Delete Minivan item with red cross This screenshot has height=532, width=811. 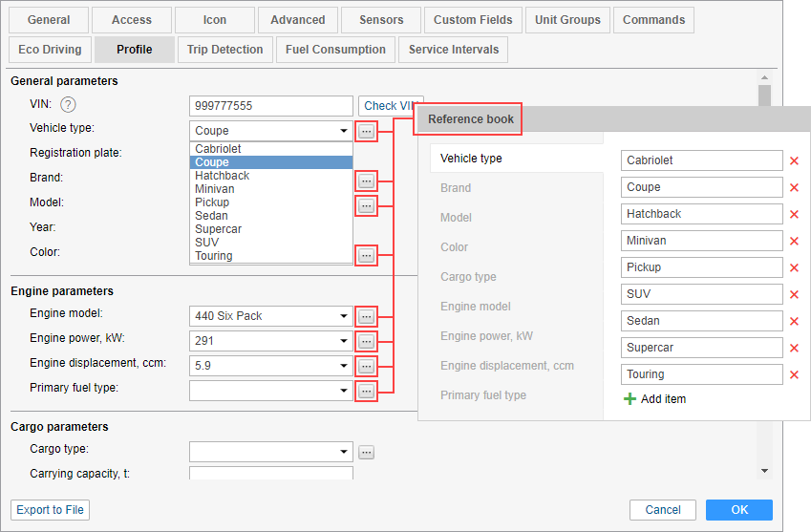(x=795, y=241)
